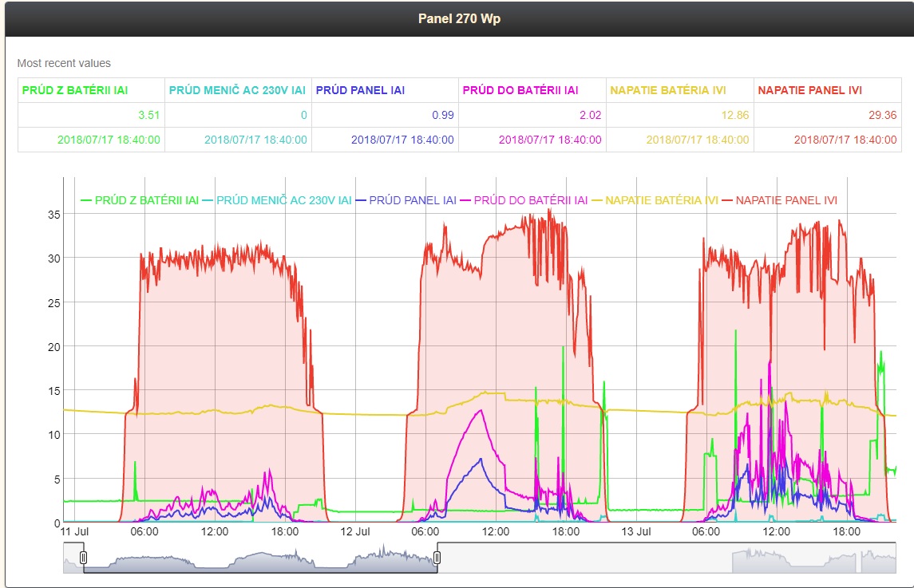Toggle PRÚD Z BATÉRII IAI series in chart legend
The height and width of the screenshot is (588, 914).
point(140,200)
